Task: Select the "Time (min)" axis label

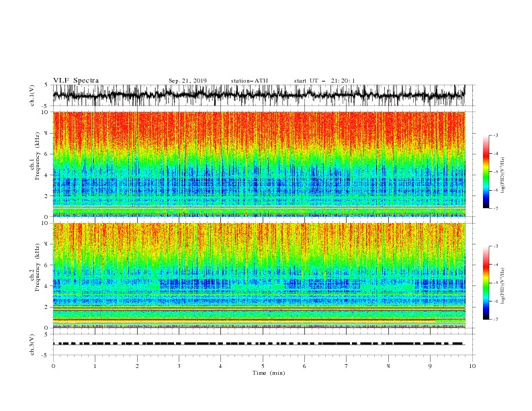Action: (x=269, y=373)
